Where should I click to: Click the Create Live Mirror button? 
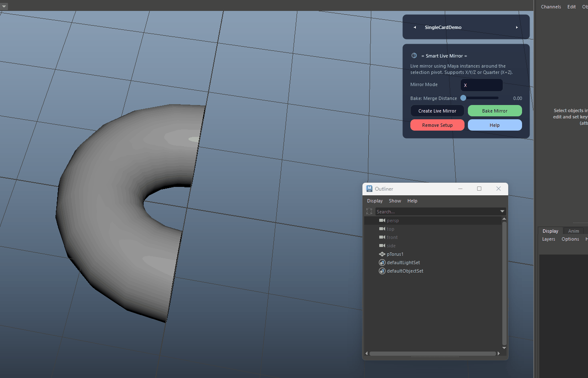coord(437,111)
